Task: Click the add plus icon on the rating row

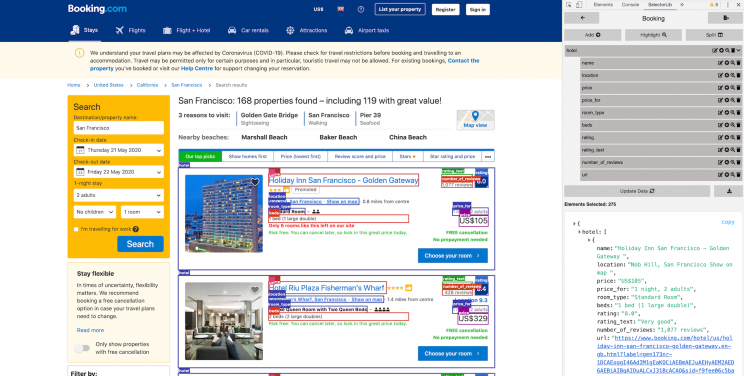Action: coord(726,138)
